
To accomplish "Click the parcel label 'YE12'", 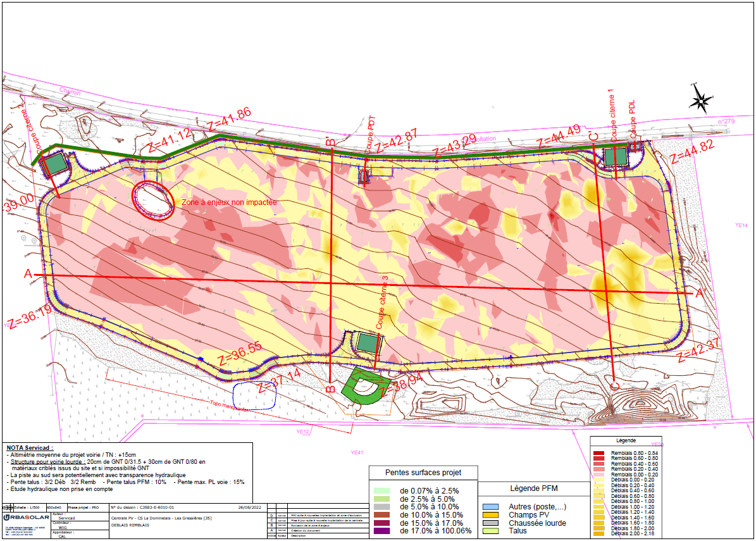I will [x=303, y=432].
